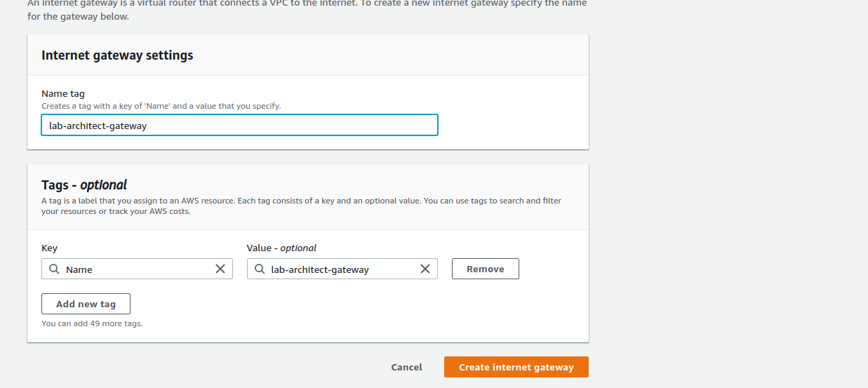The image size is (868, 388).
Task: Click the 'Internet gateway settings' heading
Action: pyautogui.click(x=117, y=55)
